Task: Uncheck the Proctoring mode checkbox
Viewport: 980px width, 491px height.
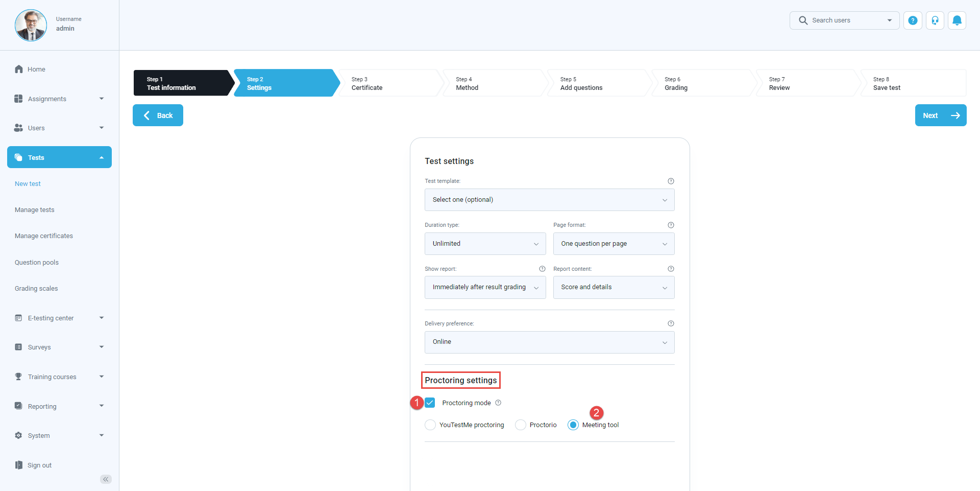Action: pyautogui.click(x=430, y=403)
